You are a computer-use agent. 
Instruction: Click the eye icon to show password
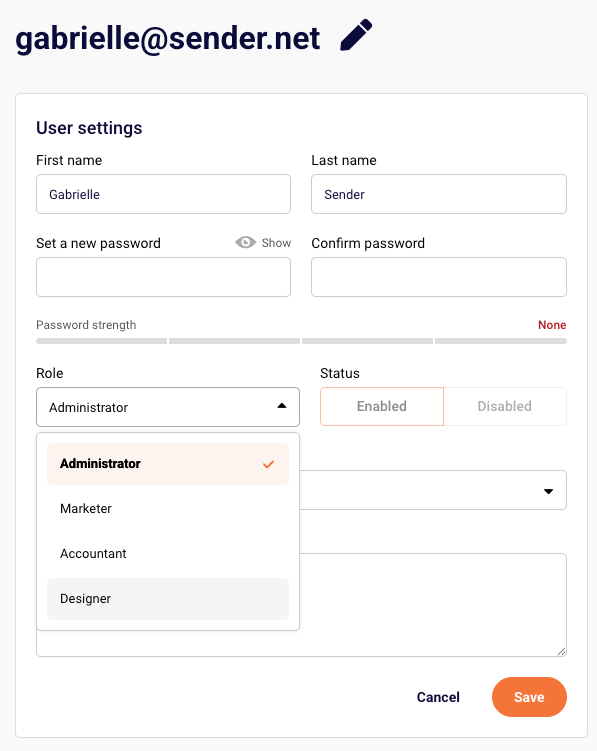pyautogui.click(x=245, y=242)
